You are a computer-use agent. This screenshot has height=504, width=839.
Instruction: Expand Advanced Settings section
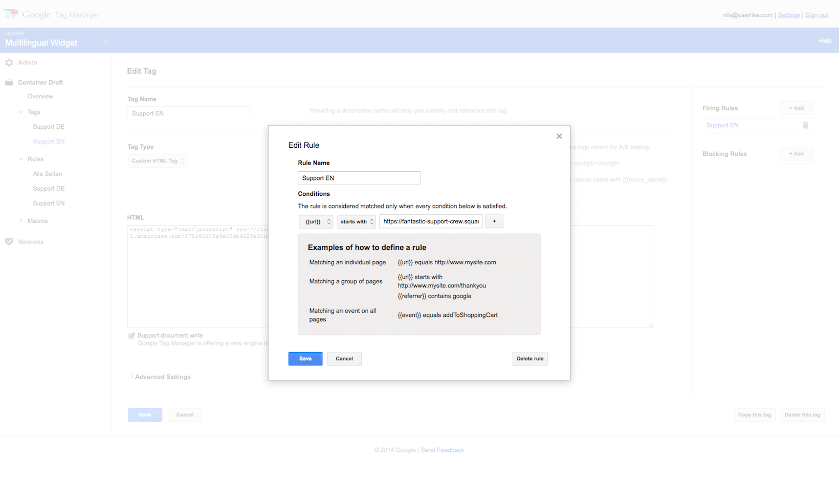pos(161,377)
